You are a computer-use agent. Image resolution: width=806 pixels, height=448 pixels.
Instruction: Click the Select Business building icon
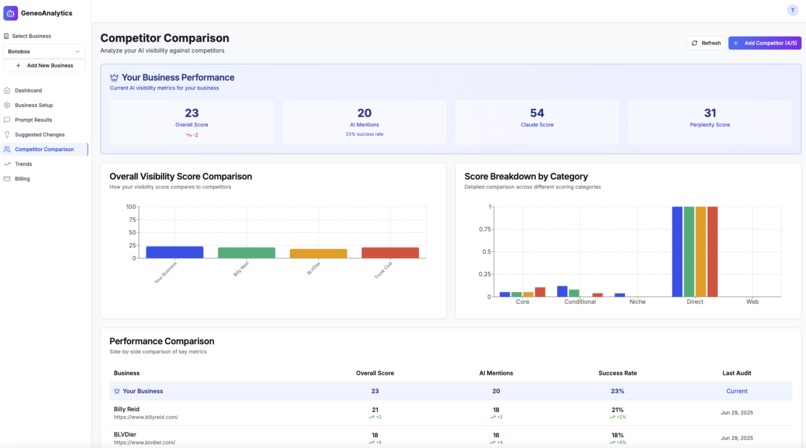tap(6, 36)
